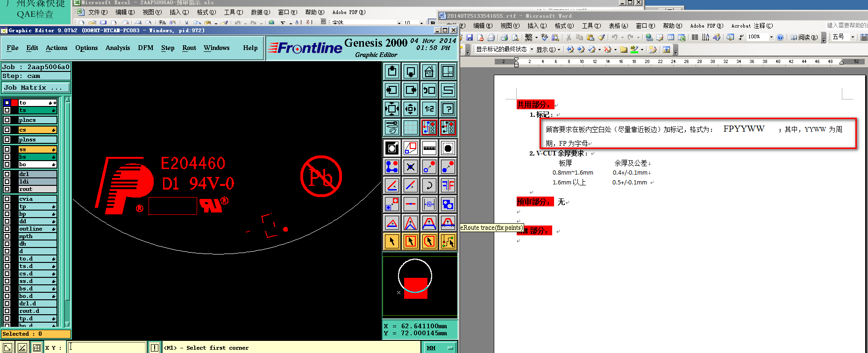Screen dimensions: 868x353
Task: Click the X Y coordinate input field
Action: click(x=107, y=347)
